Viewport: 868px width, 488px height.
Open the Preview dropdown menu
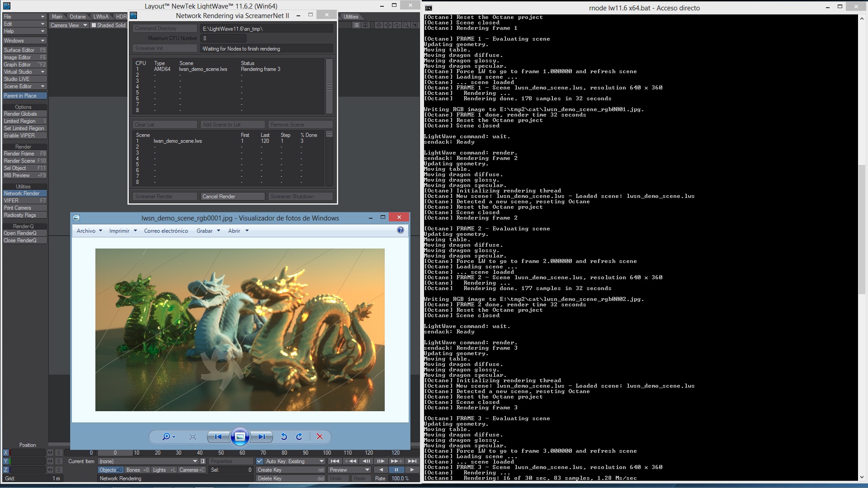pos(367,470)
